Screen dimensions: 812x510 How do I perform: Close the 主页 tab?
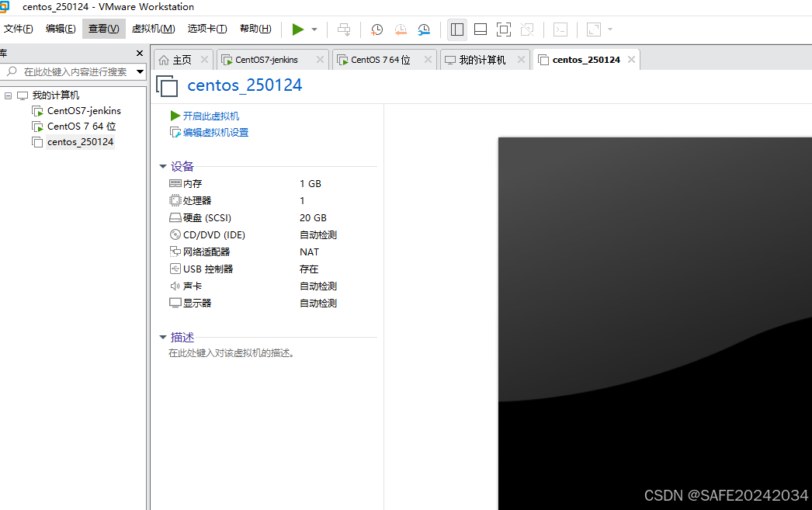(x=205, y=60)
